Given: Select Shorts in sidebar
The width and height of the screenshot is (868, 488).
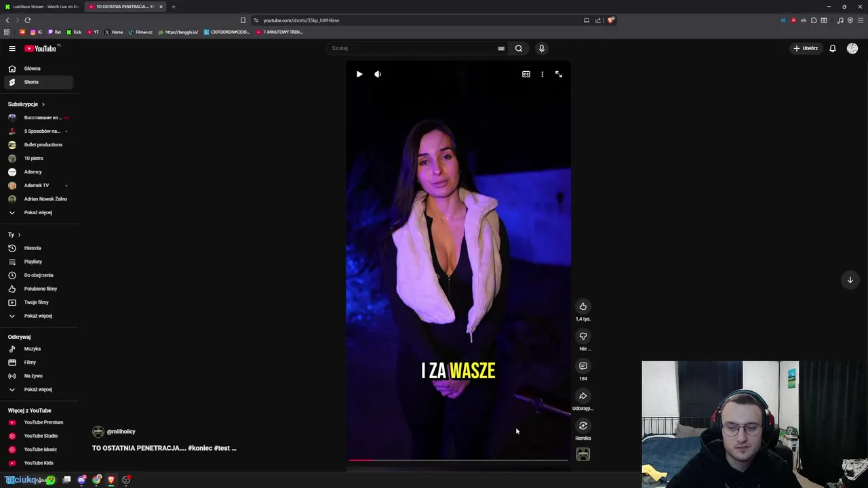Looking at the screenshot, I should (39, 82).
